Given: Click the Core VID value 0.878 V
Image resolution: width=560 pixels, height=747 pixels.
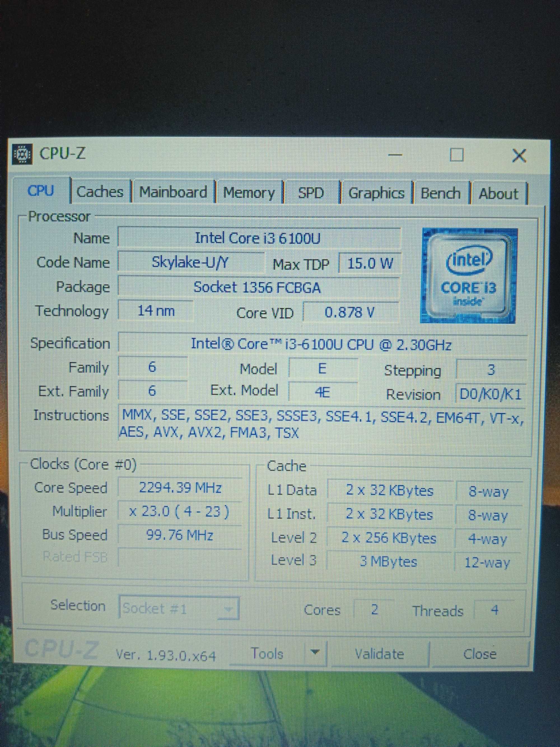Looking at the screenshot, I should (350, 312).
